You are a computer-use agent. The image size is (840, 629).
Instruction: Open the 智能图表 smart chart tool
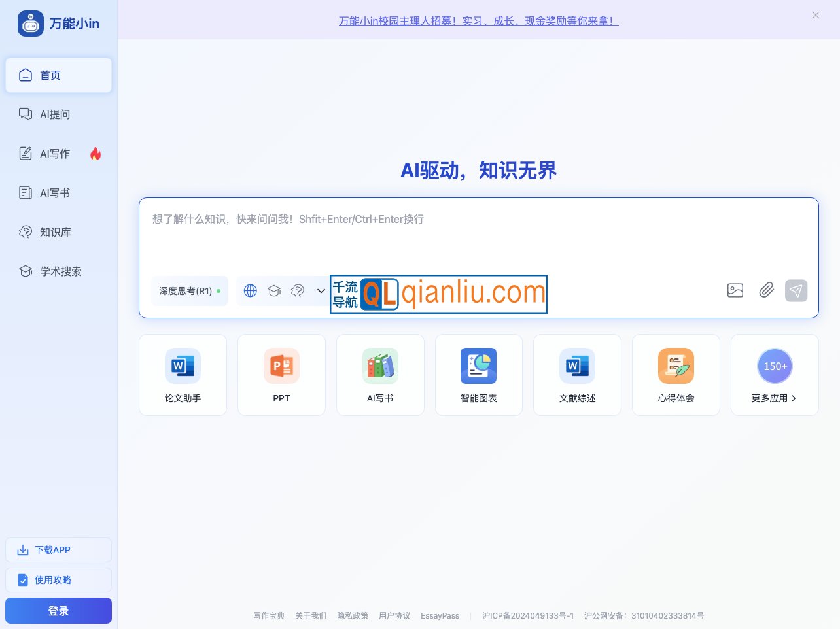[x=478, y=375]
